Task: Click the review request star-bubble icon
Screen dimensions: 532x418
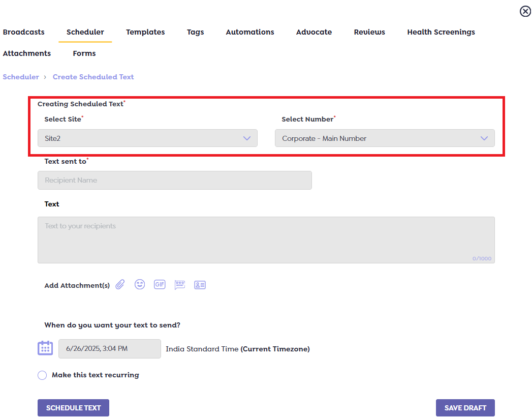Action: point(180,285)
